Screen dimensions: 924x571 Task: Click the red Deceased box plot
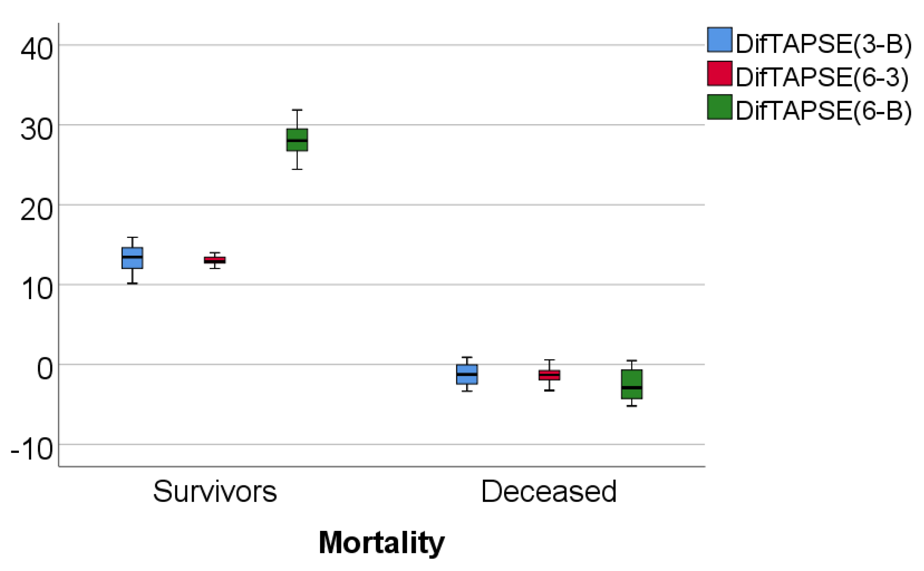[549, 375]
